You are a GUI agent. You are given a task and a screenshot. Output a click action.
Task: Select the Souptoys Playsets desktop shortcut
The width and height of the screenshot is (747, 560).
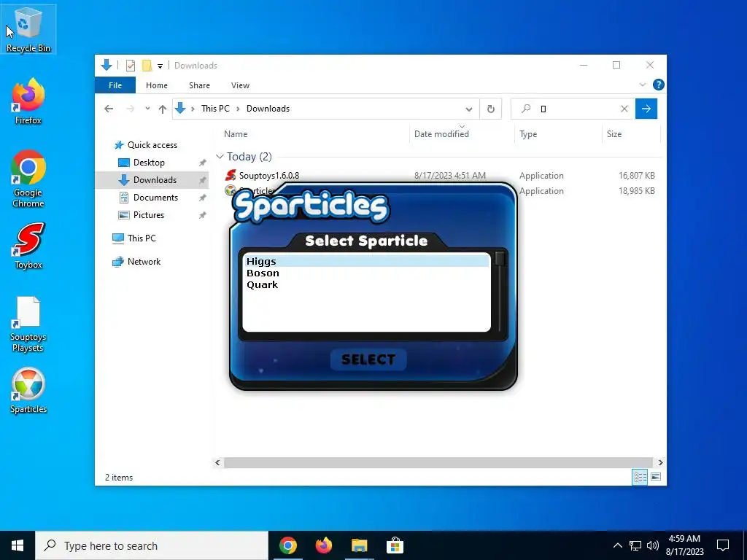click(28, 324)
